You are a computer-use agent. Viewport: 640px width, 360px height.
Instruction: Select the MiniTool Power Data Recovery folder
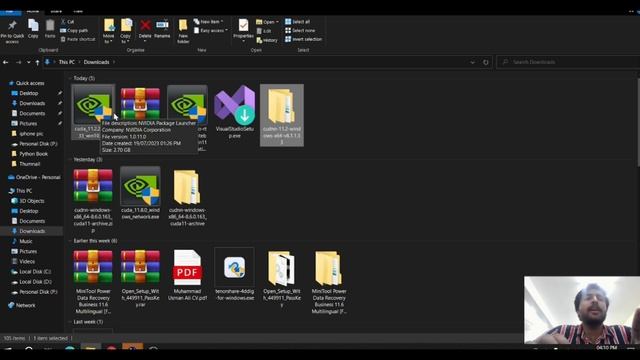[x=329, y=281]
